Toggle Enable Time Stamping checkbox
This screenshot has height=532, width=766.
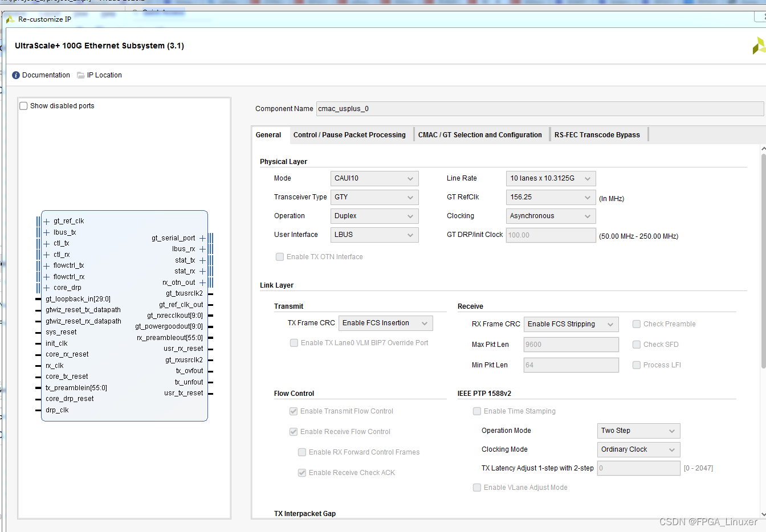coord(477,411)
